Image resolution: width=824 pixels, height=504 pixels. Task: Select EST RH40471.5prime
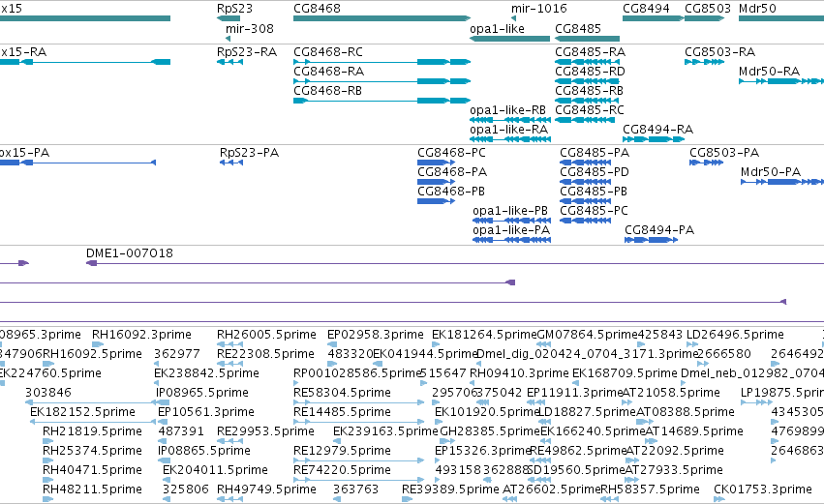point(93,471)
